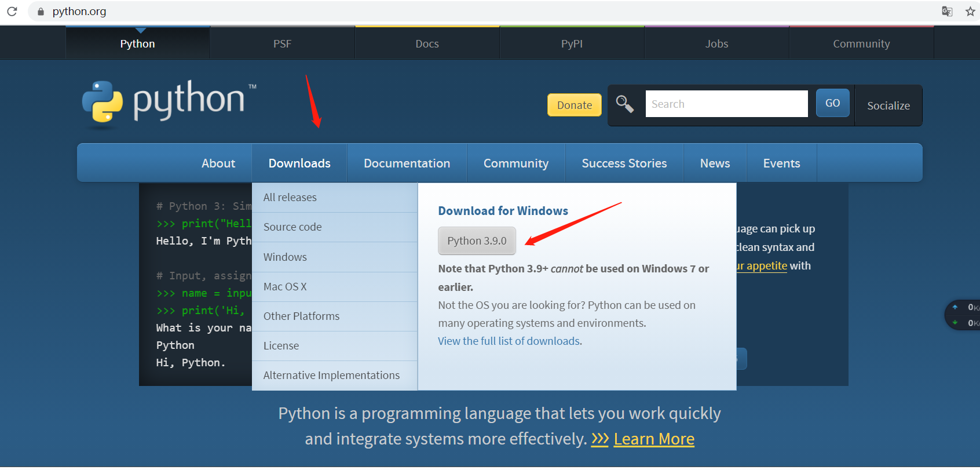Go to the PyPI top tab
This screenshot has height=470, width=980.
(572, 43)
